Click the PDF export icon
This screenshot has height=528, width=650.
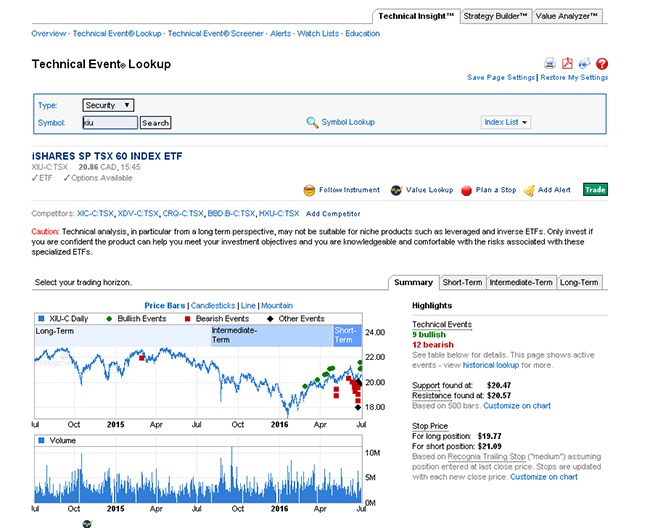click(x=567, y=63)
